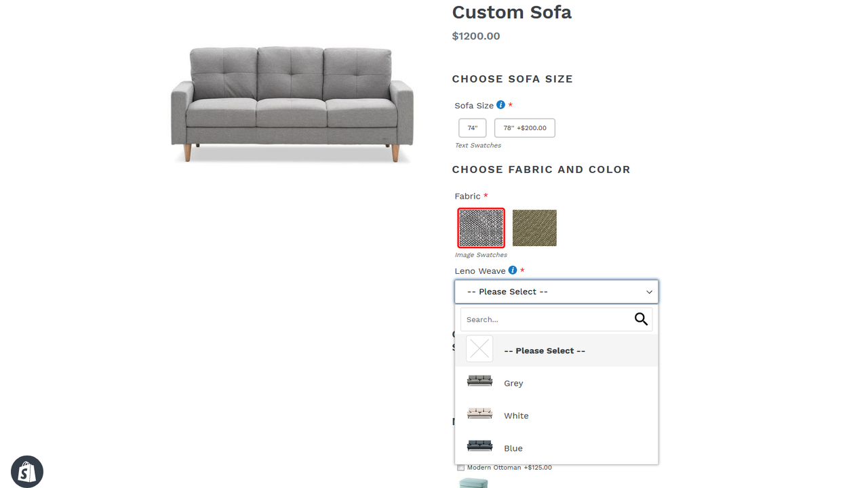Image resolution: width=868 pixels, height=488 pixels.
Task: Click the magnifier icon in the search box
Action: pyautogui.click(x=640, y=319)
